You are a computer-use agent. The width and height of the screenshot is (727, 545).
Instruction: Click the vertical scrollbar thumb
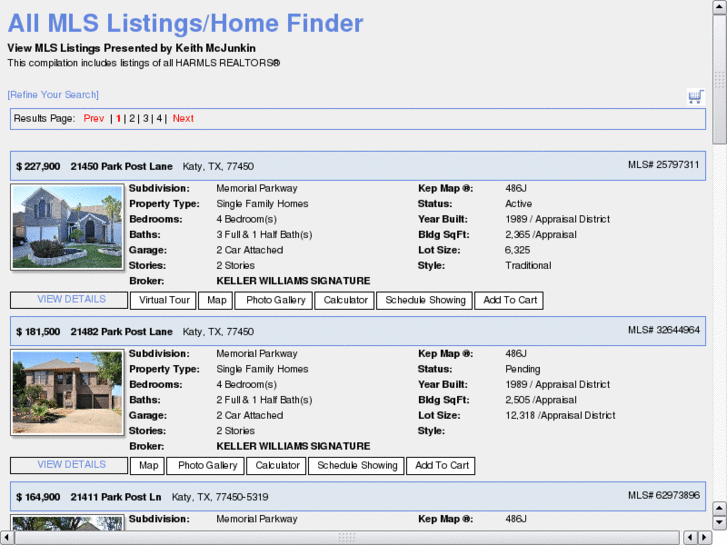tap(719, 79)
